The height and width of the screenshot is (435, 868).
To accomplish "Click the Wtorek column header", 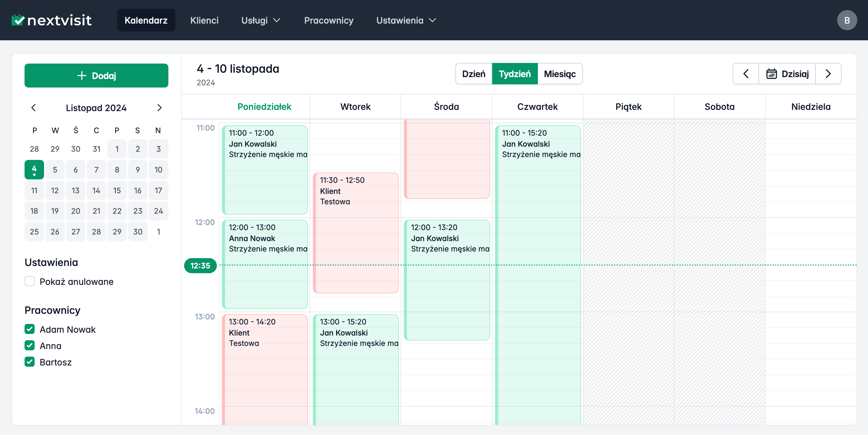I will tap(356, 106).
